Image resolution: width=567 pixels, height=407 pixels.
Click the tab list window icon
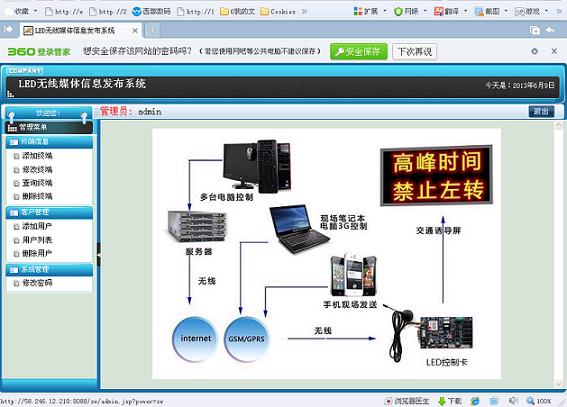(534, 30)
